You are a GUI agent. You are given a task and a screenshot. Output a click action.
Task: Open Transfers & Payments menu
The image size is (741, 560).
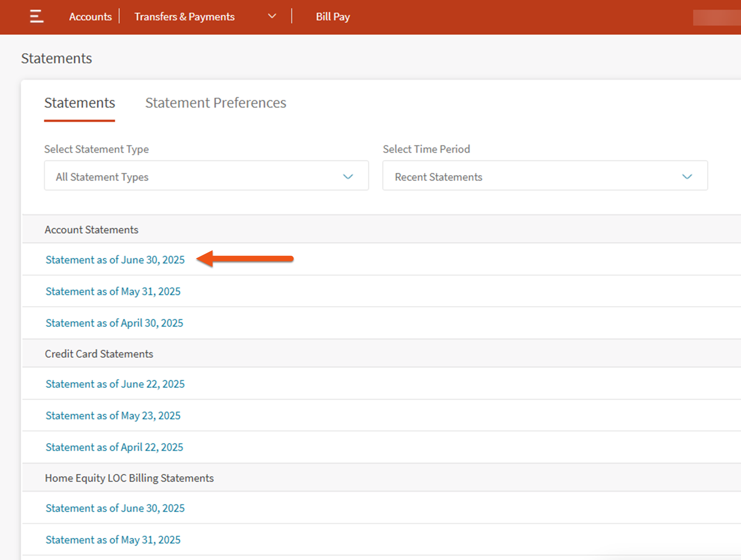coord(185,16)
